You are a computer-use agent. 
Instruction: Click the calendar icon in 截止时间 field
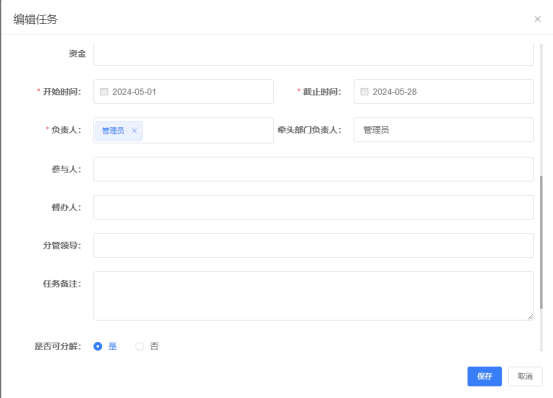coord(364,92)
